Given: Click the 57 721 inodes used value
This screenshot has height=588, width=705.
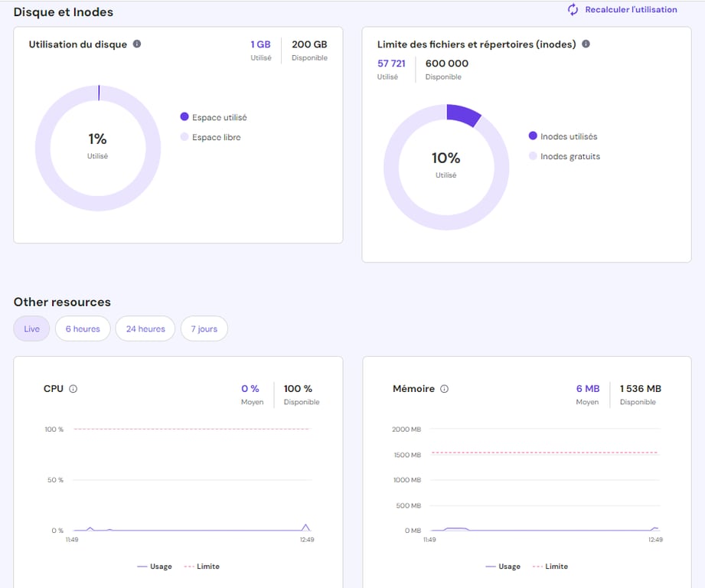Looking at the screenshot, I should pyautogui.click(x=392, y=64).
